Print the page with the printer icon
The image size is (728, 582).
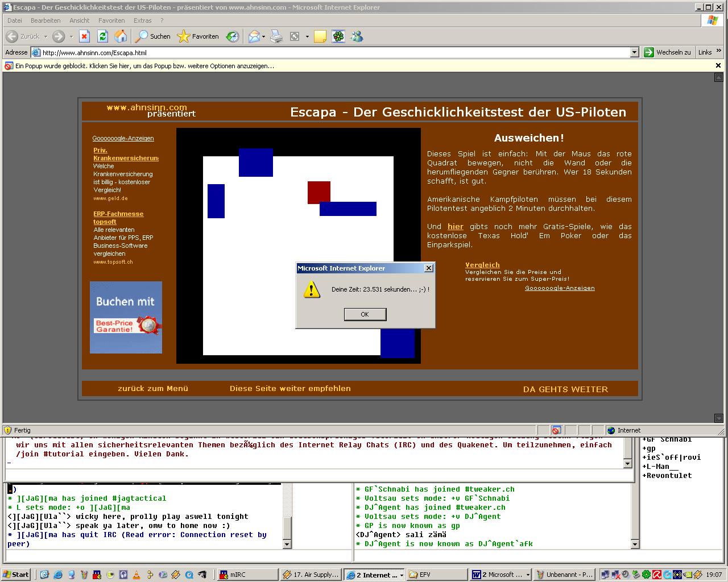point(276,36)
